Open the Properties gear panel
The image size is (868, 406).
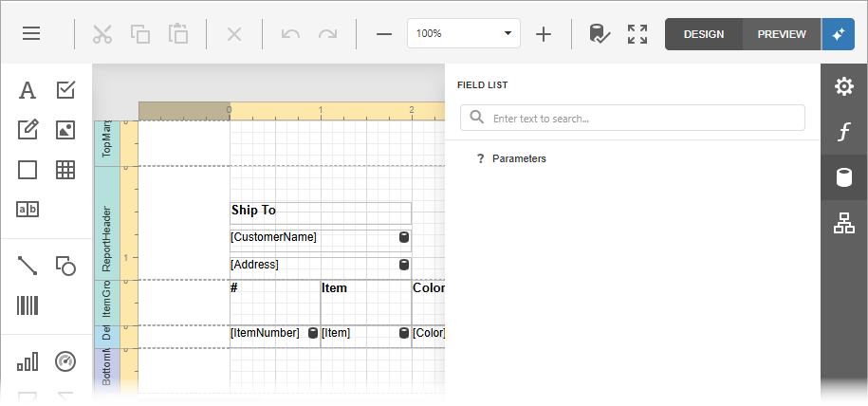tap(843, 86)
